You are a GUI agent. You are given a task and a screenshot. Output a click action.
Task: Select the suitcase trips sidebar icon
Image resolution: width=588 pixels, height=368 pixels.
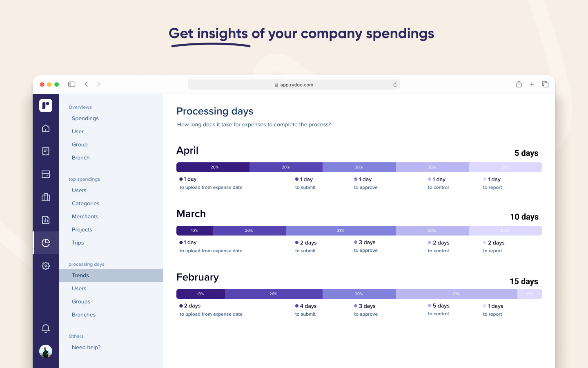[x=46, y=197]
